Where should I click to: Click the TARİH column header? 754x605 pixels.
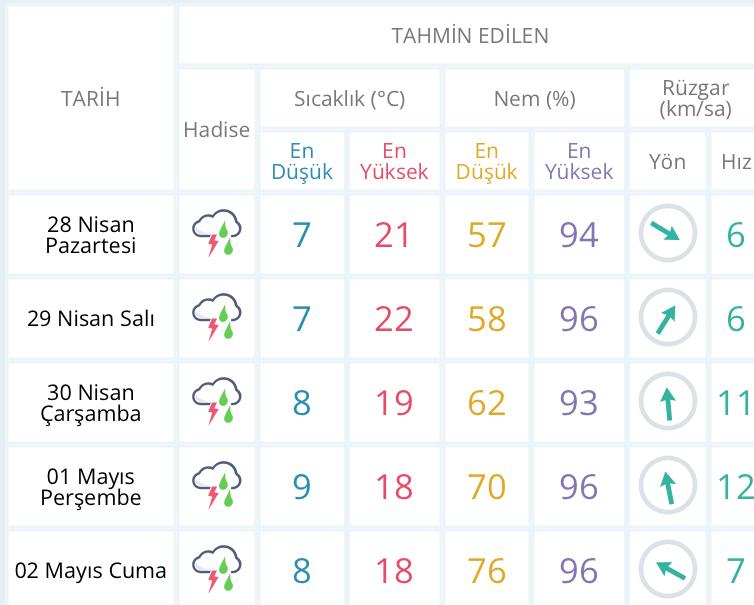90,98
